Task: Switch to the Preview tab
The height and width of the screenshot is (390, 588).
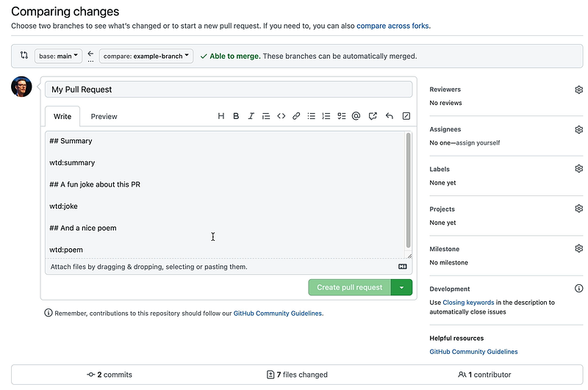Action: click(x=104, y=117)
